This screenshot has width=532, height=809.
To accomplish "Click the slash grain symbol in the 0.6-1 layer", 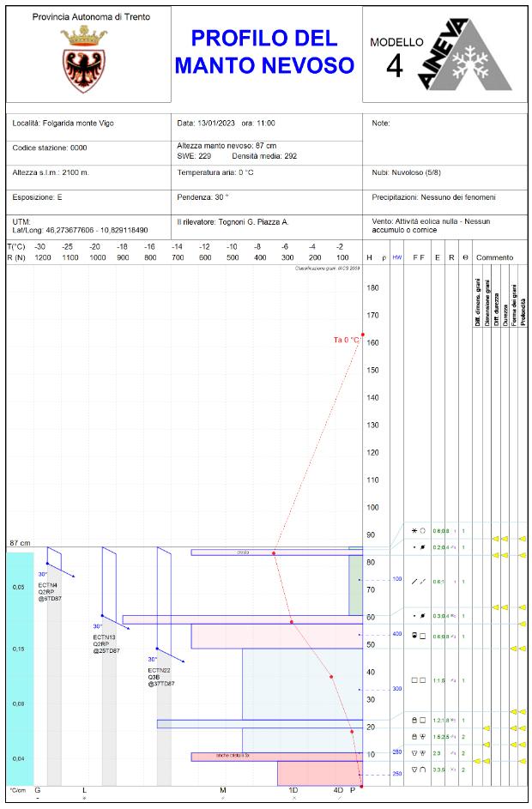I will click(x=414, y=582).
